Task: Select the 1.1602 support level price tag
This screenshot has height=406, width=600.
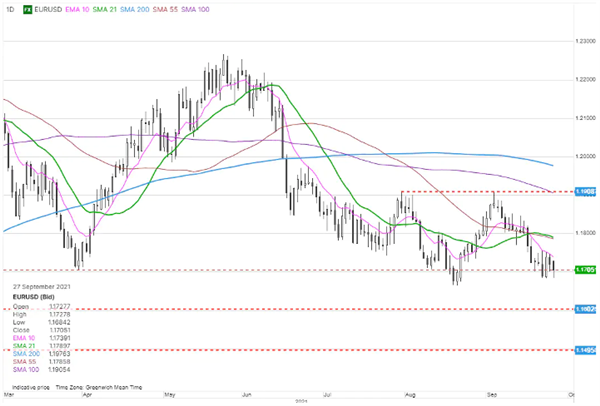Action: (x=585, y=309)
